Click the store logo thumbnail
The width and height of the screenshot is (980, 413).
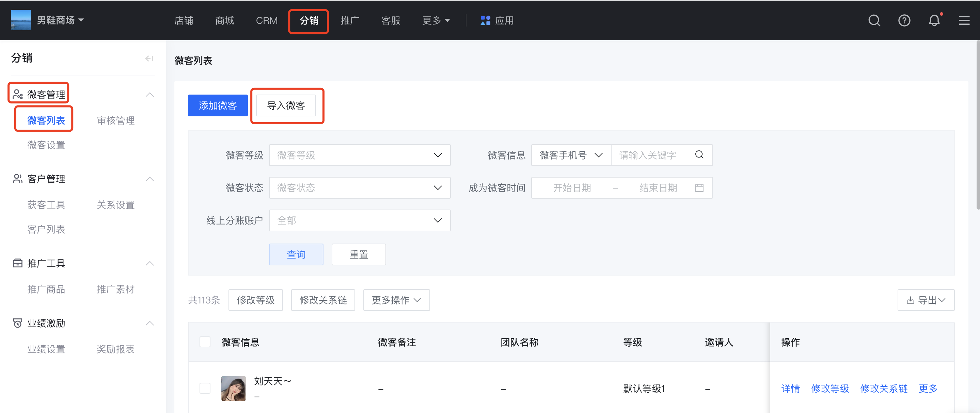pos(21,20)
